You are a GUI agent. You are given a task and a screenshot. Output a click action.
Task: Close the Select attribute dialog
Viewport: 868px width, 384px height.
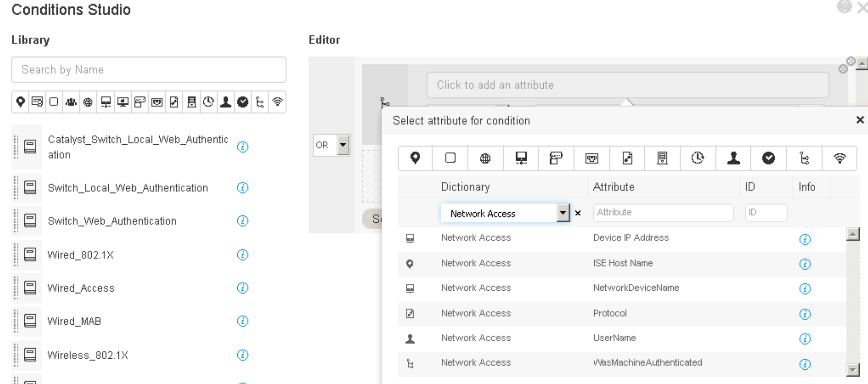tap(860, 120)
